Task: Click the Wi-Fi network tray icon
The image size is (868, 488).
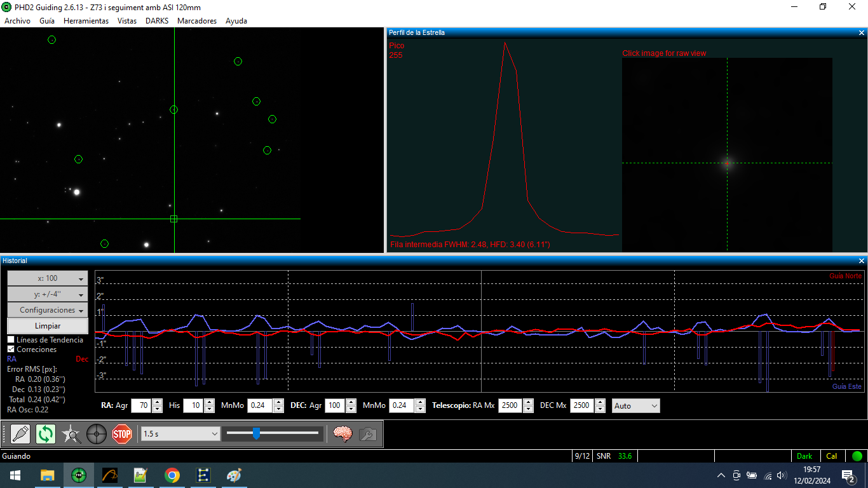Action: tap(768, 475)
